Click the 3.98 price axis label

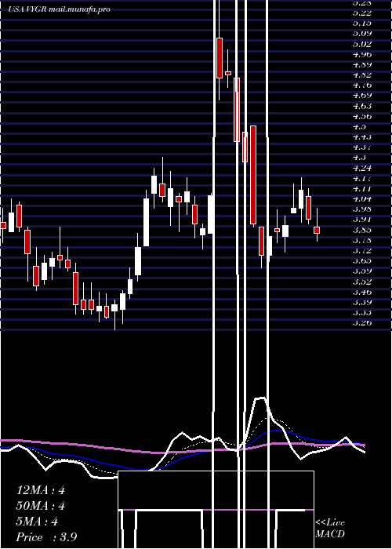pos(362,209)
